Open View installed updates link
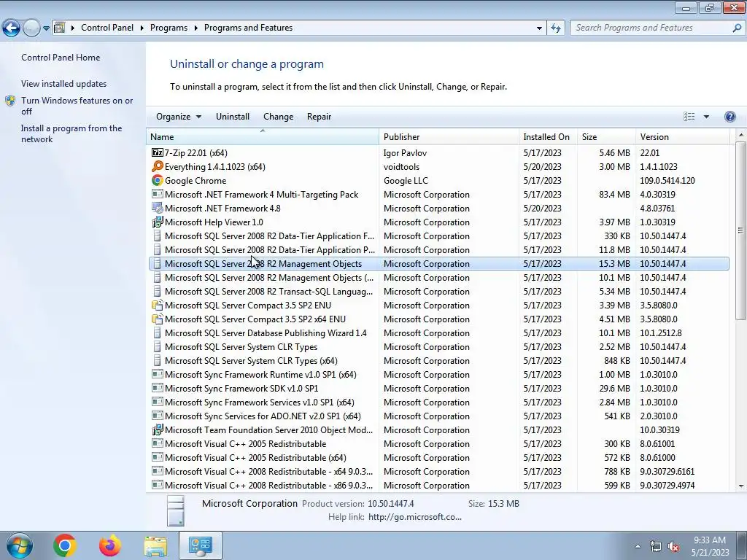Screen dimensions: 747x560 point(64,84)
